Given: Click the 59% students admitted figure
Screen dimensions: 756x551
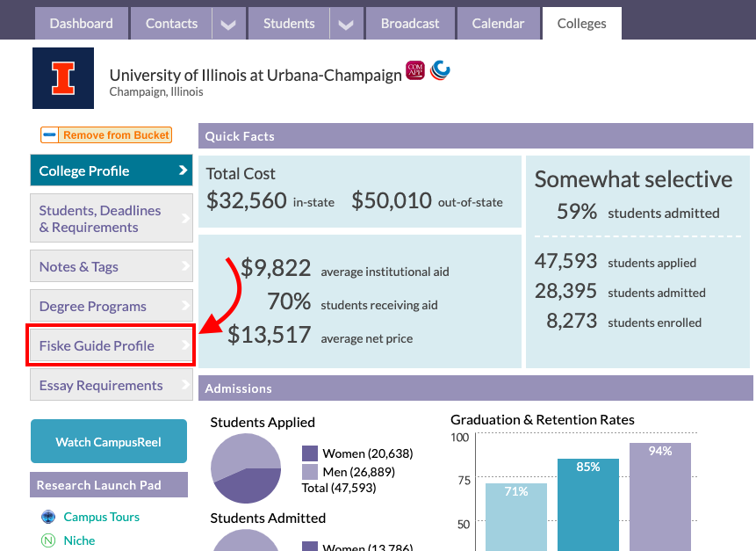Looking at the screenshot, I should click(x=577, y=211).
